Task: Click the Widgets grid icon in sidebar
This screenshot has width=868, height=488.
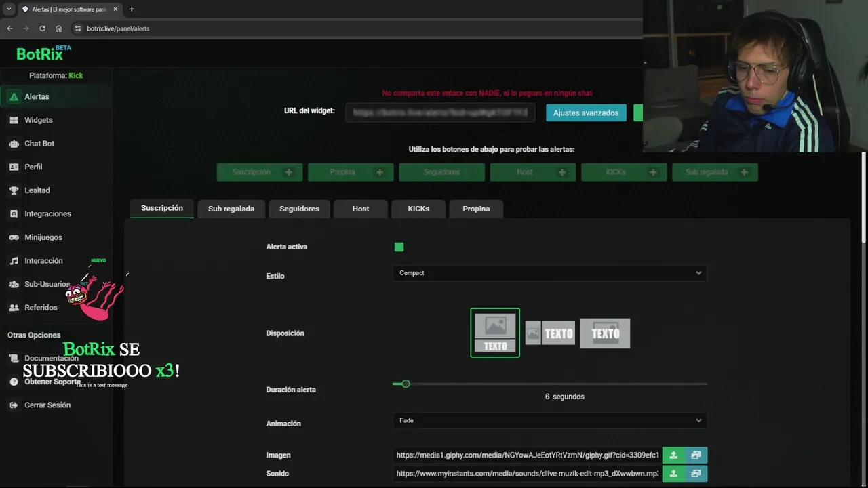Action: coord(14,120)
